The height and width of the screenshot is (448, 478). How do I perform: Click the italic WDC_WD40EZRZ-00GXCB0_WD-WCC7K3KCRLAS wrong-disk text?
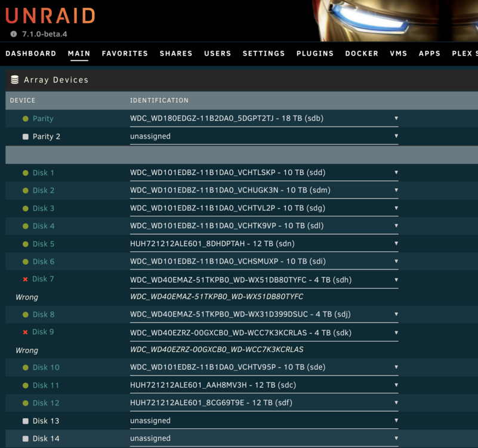tap(217, 349)
